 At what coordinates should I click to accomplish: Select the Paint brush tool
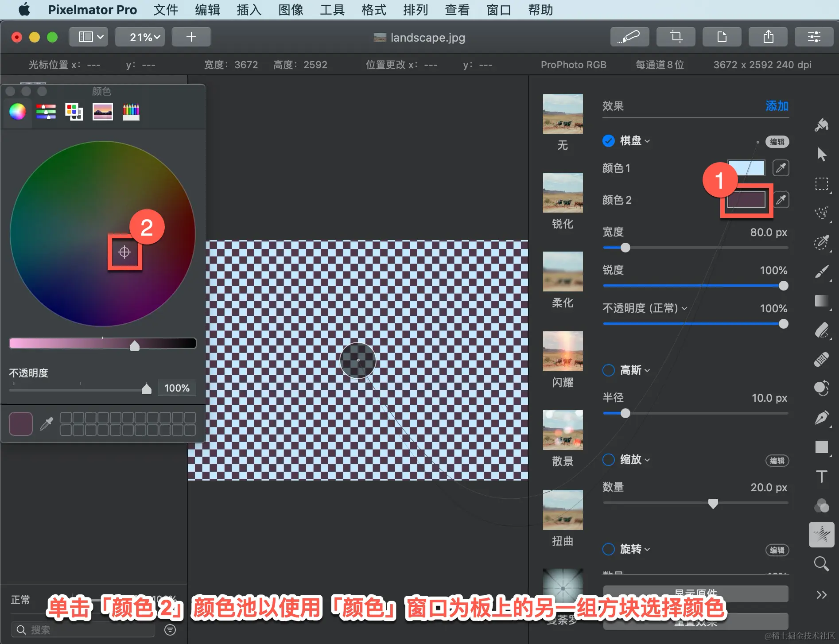[822, 272]
